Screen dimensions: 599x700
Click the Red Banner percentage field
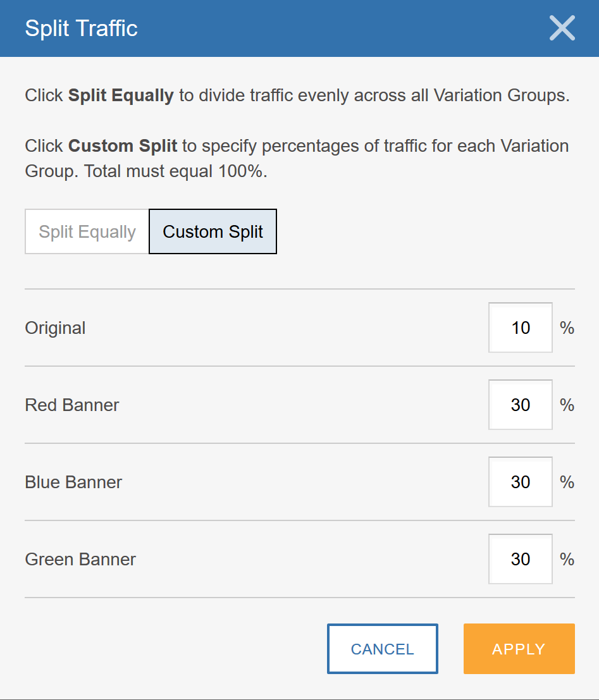coord(520,405)
